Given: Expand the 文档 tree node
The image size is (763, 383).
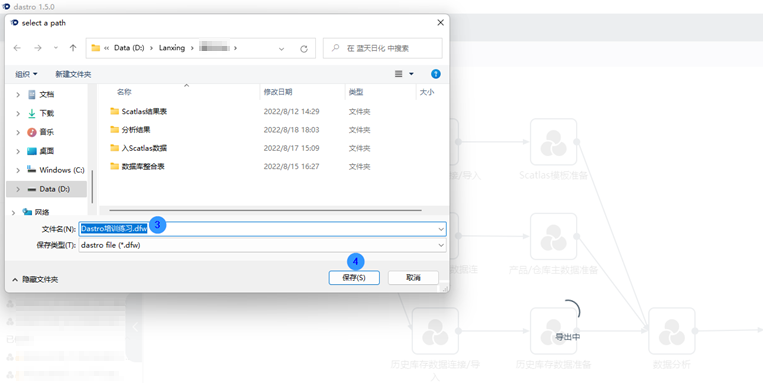Looking at the screenshot, I should click(x=18, y=94).
